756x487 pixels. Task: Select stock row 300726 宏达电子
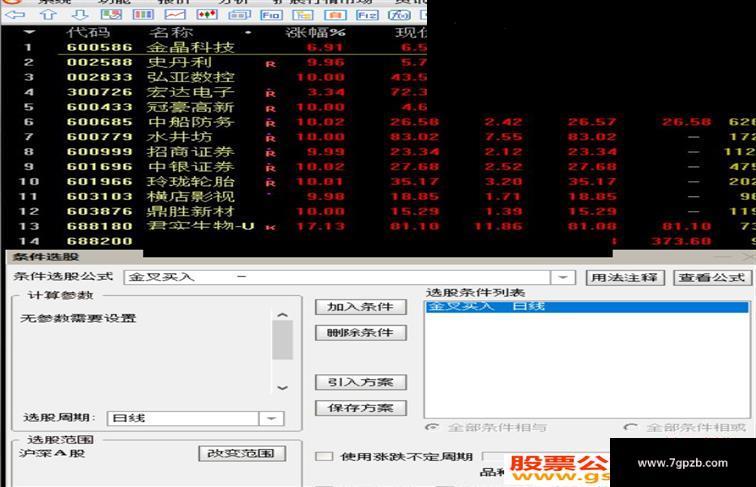coord(213,92)
